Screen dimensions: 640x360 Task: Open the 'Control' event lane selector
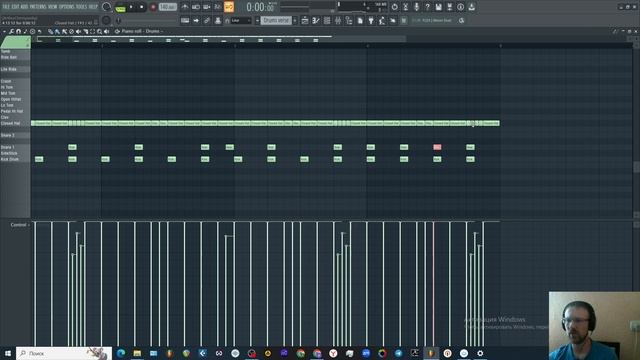pyautogui.click(x=19, y=225)
